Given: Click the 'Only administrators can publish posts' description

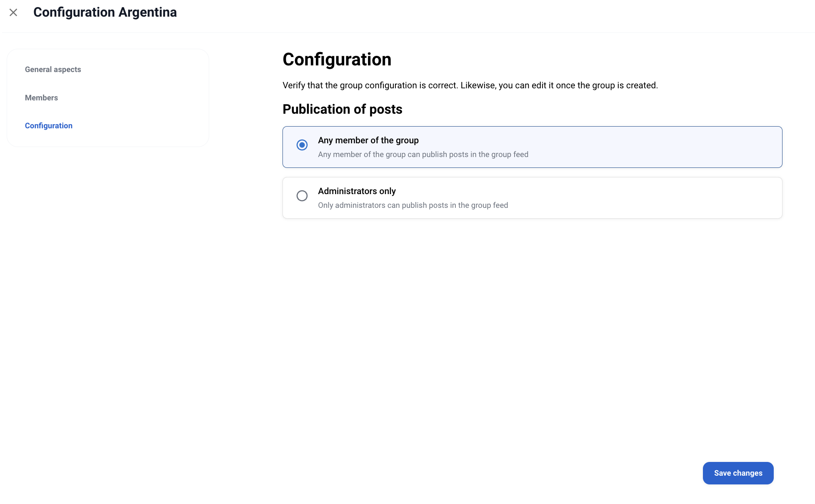Looking at the screenshot, I should (x=413, y=205).
